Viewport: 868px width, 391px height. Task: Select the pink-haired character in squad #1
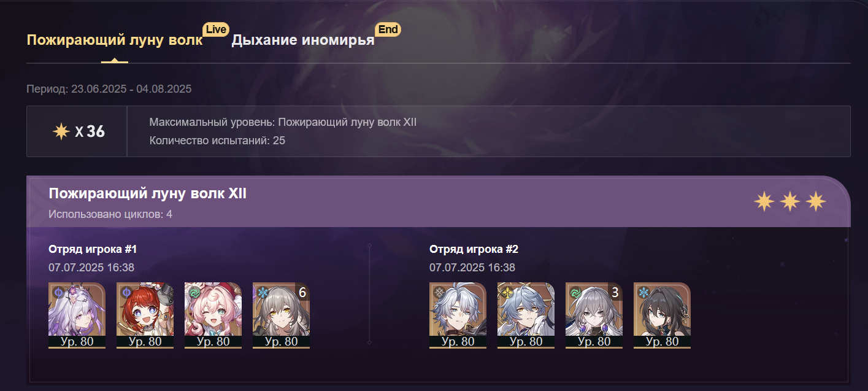(213, 316)
